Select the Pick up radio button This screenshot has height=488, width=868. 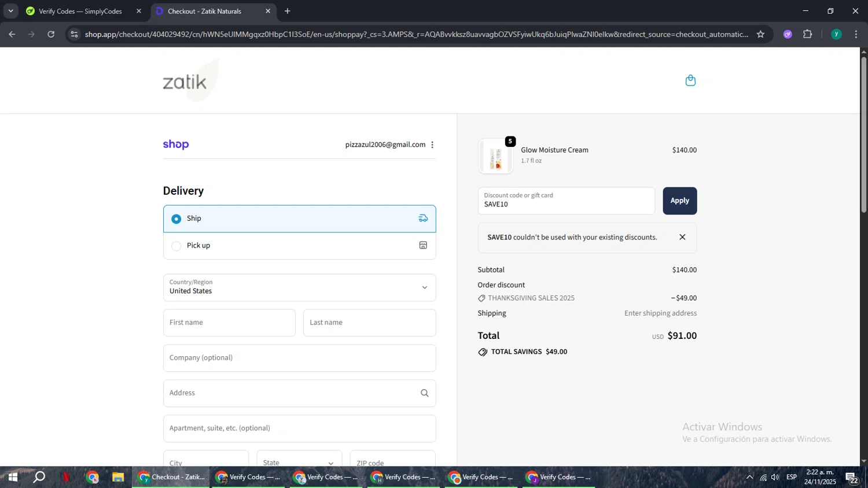pyautogui.click(x=176, y=246)
